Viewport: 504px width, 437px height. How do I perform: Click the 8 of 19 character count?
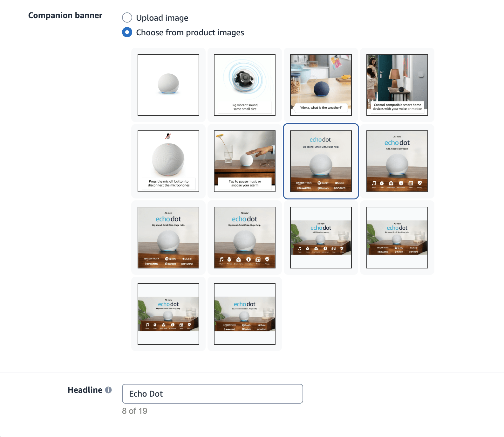coord(135,411)
